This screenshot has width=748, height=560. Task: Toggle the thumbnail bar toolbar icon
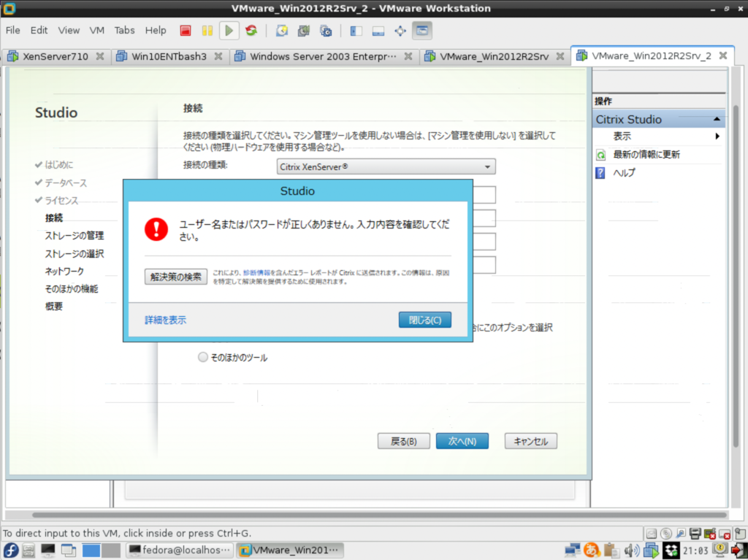[378, 31]
